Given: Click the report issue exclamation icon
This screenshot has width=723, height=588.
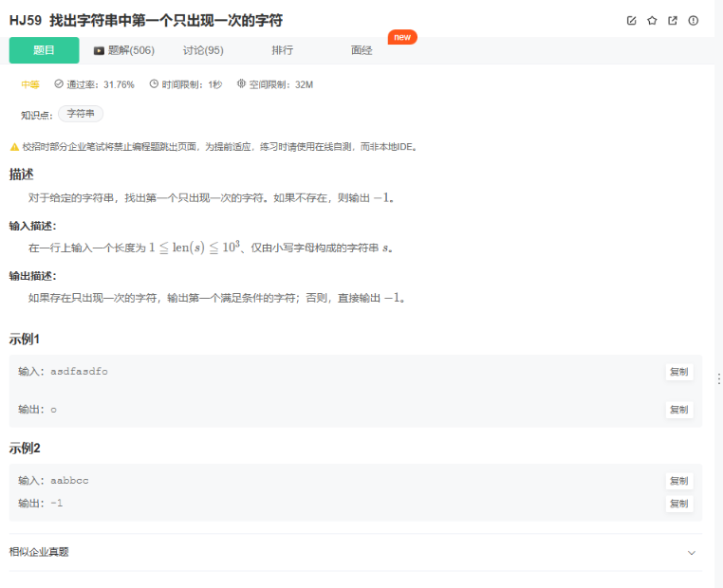Looking at the screenshot, I should click(x=693, y=20).
